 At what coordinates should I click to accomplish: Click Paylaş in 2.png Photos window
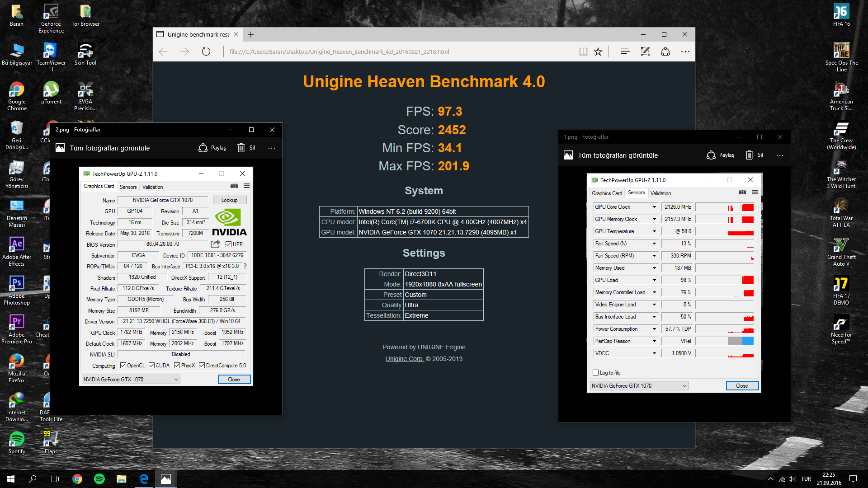click(212, 148)
